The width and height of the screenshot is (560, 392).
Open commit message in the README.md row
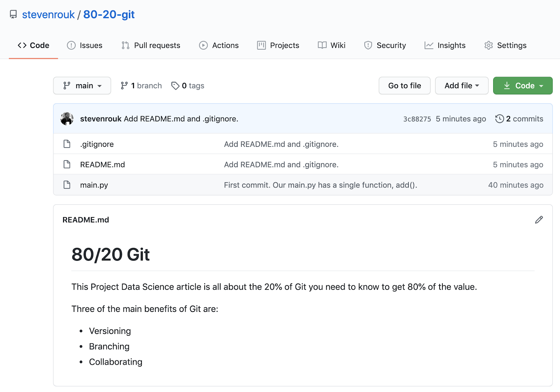click(x=281, y=164)
